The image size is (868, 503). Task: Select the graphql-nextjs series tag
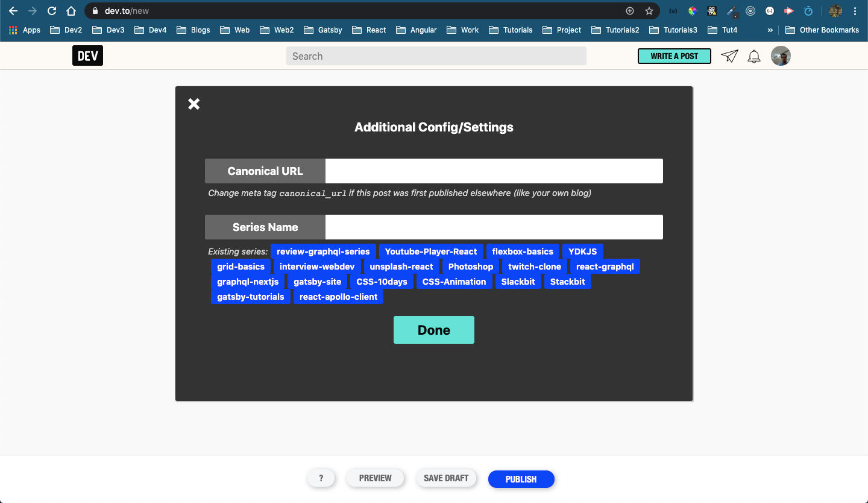tap(248, 282)
